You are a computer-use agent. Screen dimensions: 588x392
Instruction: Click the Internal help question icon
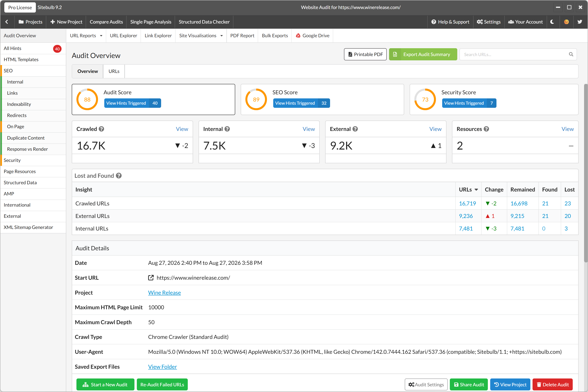[227, 129]
